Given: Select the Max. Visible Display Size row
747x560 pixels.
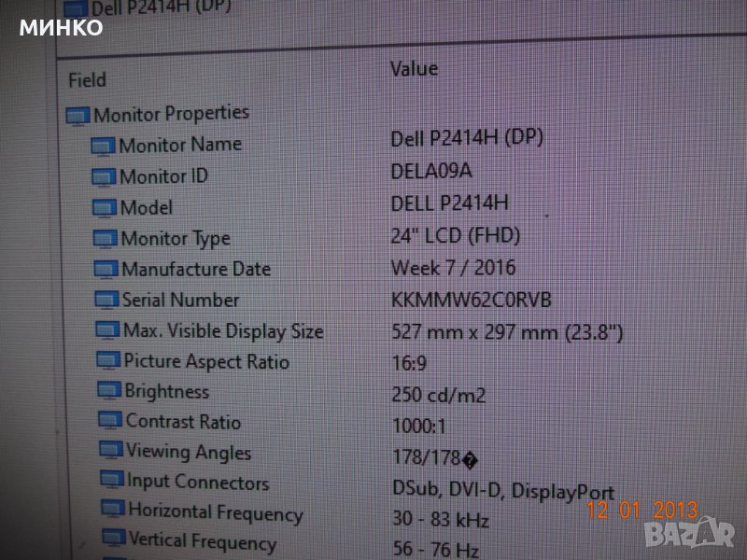Looking at the screenshot, I should click(x=223, y=331).
